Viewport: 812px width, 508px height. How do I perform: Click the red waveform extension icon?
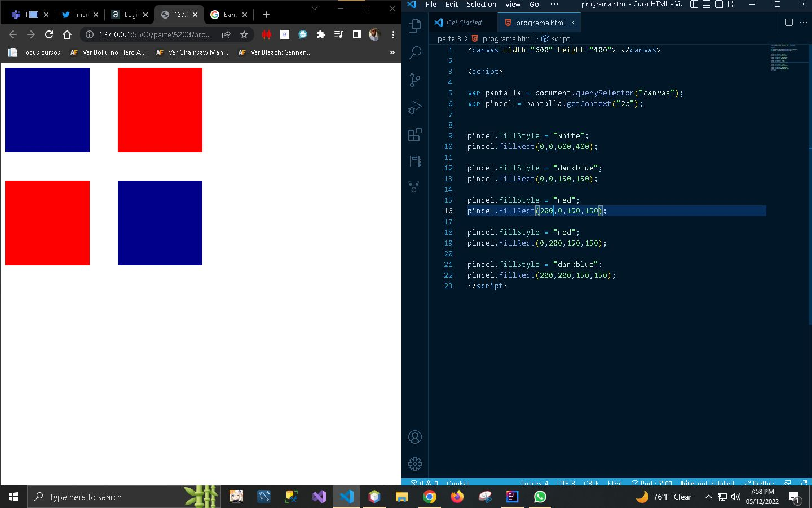point(267,34)
